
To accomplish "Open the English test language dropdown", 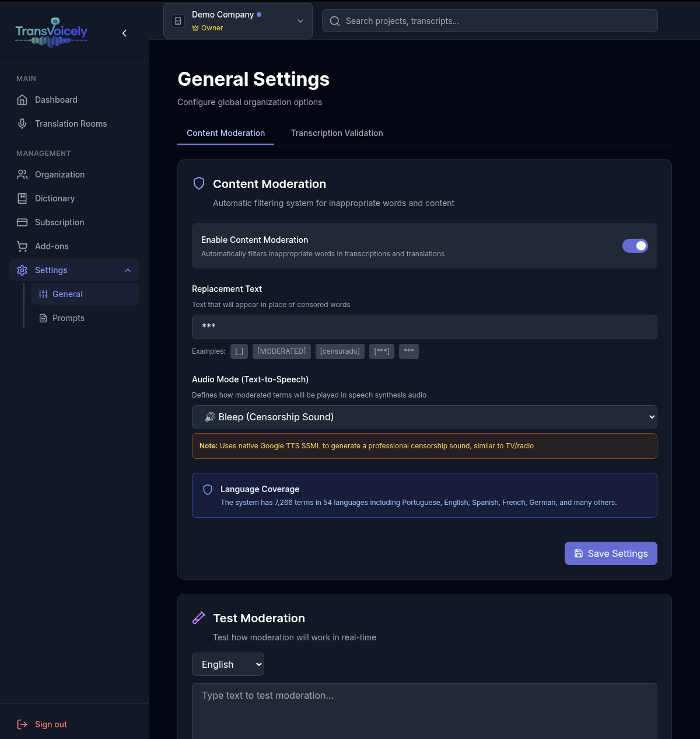I will [x=228, y=664].
